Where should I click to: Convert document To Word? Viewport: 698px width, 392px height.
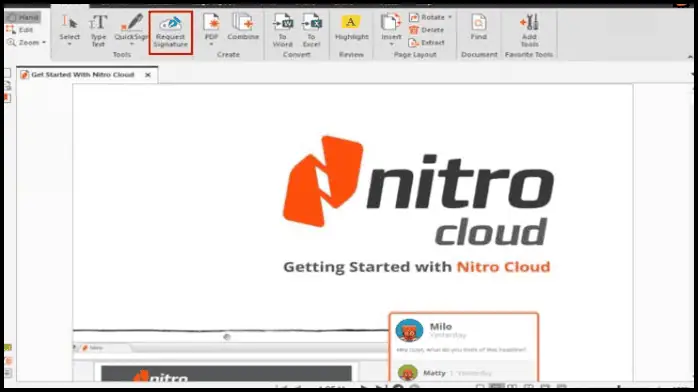[x=283, y=30]
